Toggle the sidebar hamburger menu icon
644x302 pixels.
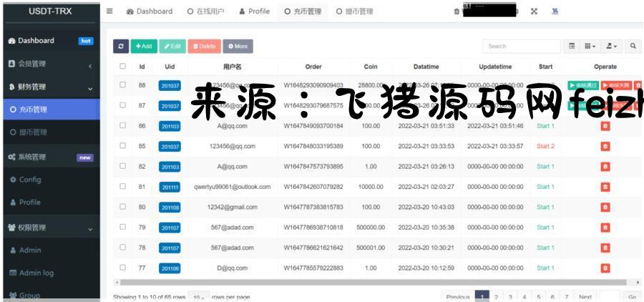(x=109, y=11)
